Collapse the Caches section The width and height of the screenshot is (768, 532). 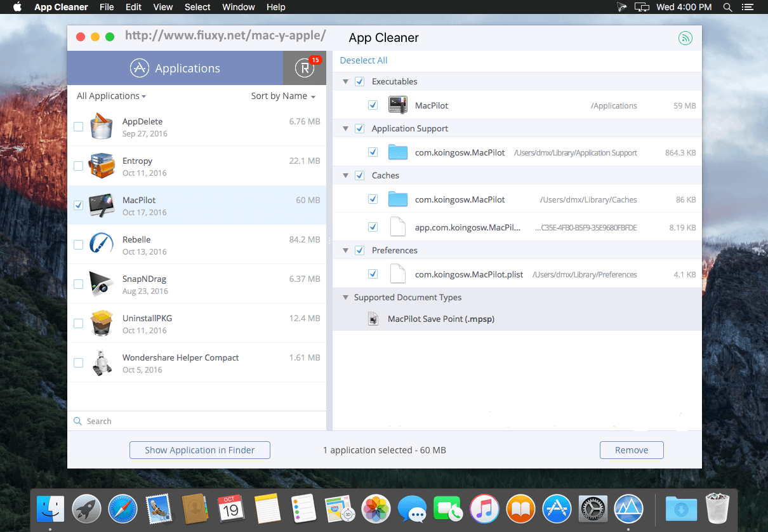(346, 175)
